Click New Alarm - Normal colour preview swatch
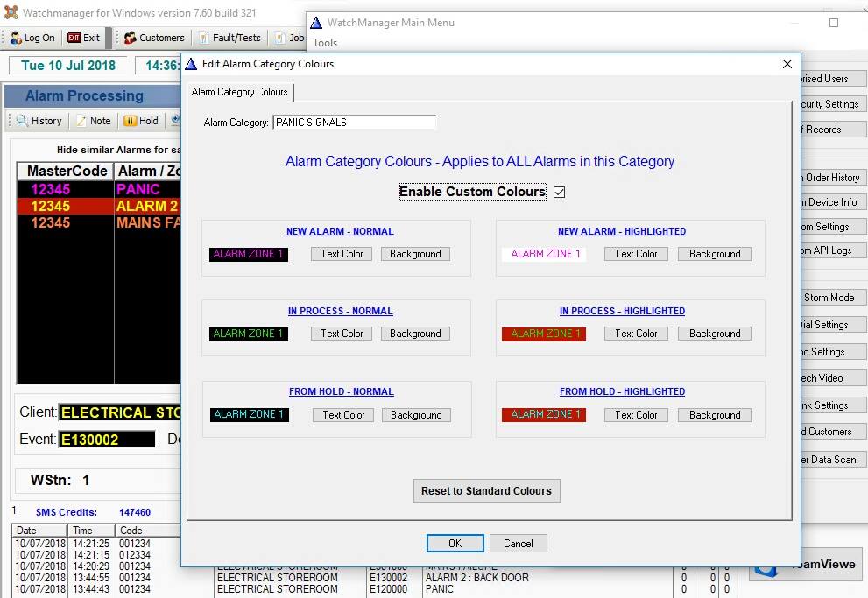Viewport: 868px width, 598px height. coord(249,254)
